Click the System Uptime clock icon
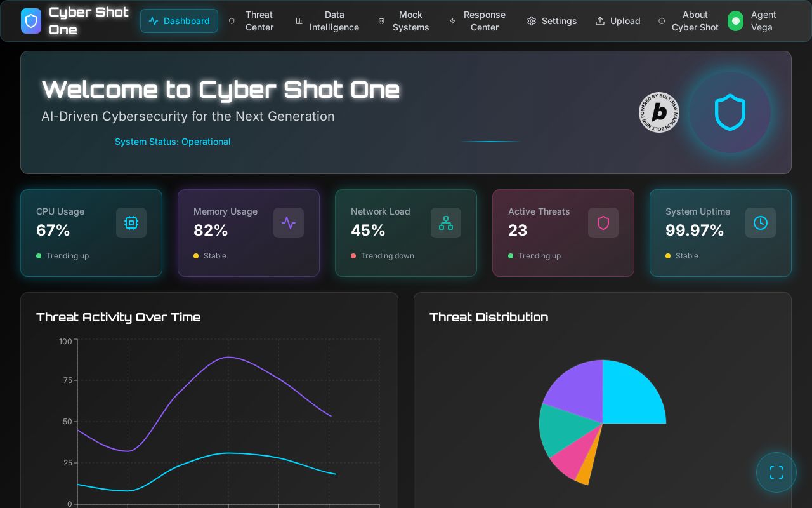Screen dimensions: 812x508 coord(761,223)
